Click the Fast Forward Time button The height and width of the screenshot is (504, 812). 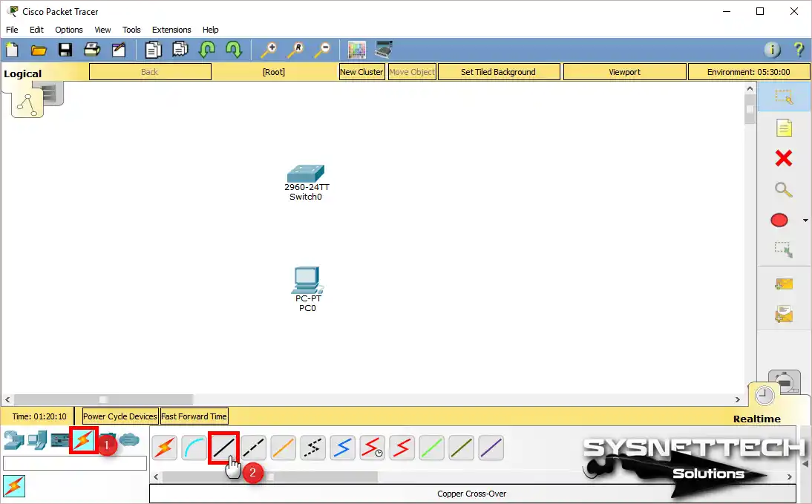pos(194,416)
